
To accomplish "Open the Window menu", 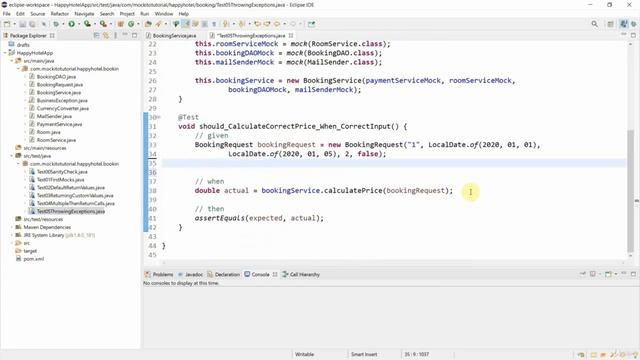I will tap(164, 14).
